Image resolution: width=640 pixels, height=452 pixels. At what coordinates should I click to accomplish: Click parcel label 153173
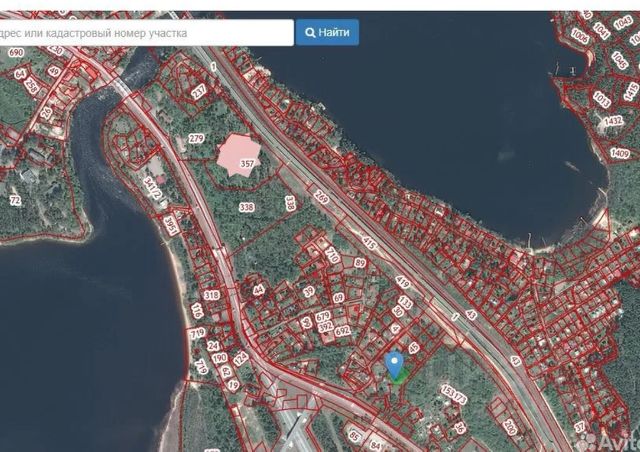(453, 394)
